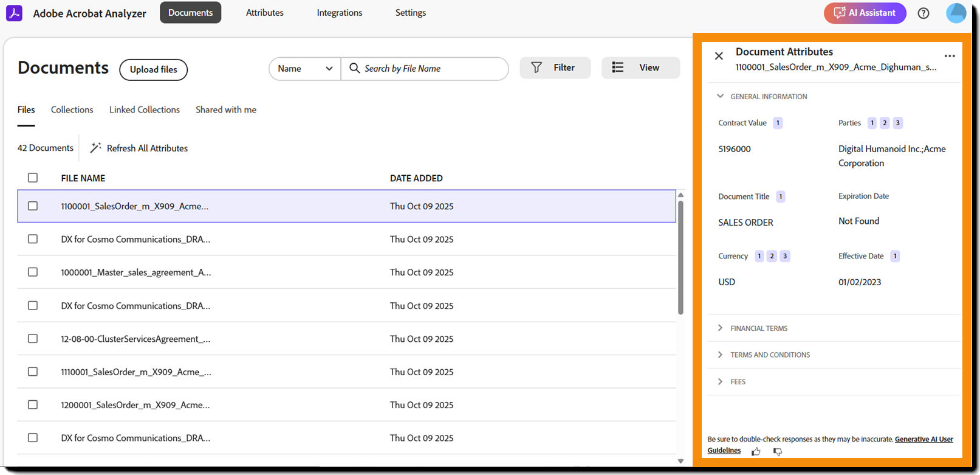Screen dimensions: 980x475
Task: Click the 42 Documents count label
Action: coord(46,148)
